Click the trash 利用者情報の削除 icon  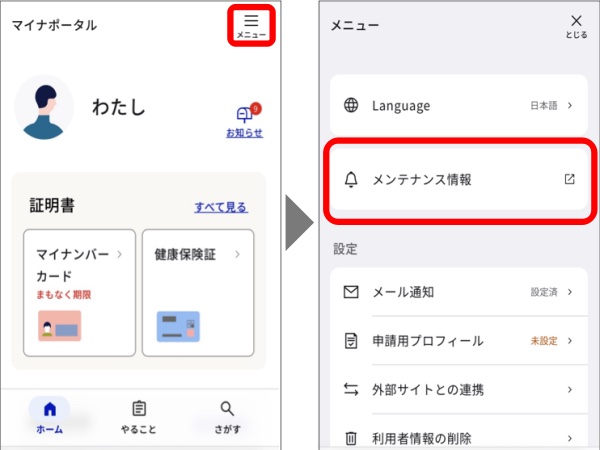click(x=351, y=438)
